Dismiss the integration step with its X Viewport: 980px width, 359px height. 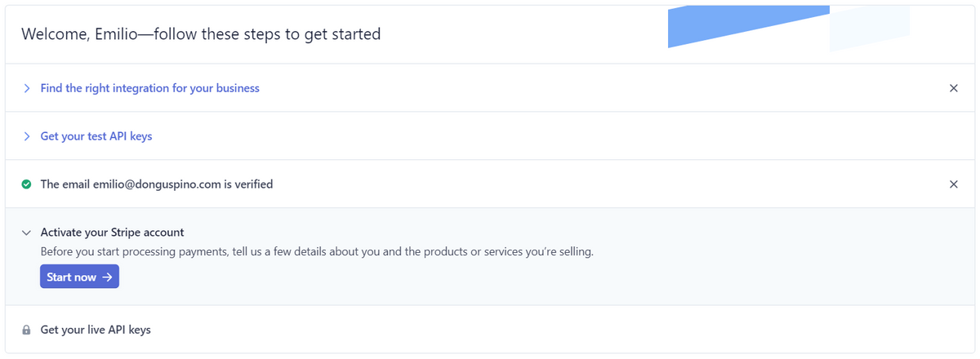pyautogui.click(x=953, y=88)
